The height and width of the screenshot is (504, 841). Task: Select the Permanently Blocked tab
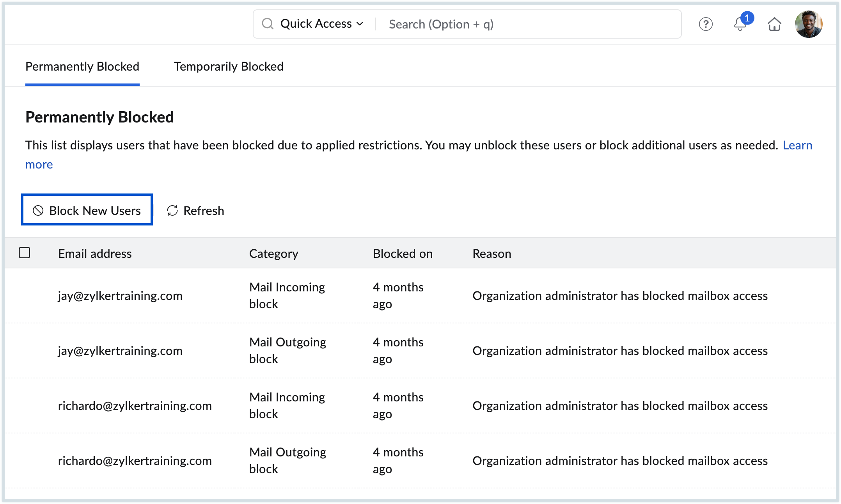point(82,66)
